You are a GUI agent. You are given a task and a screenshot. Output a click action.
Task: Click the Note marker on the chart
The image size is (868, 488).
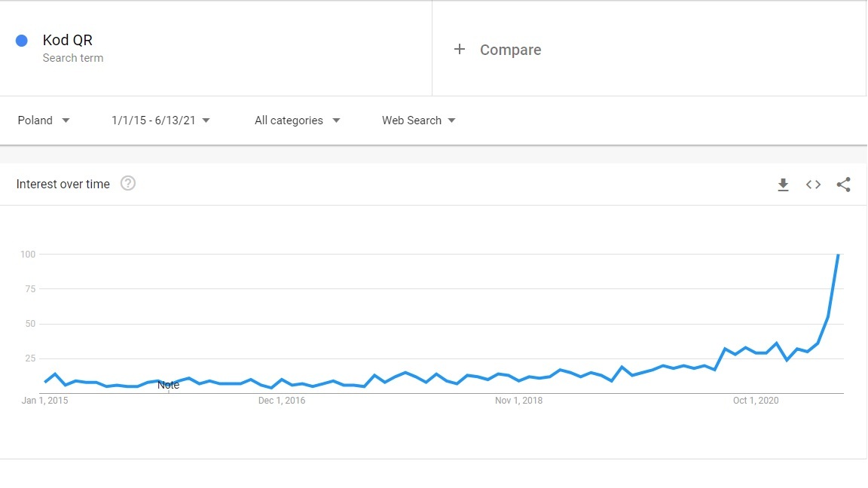[x=168, y=385]
